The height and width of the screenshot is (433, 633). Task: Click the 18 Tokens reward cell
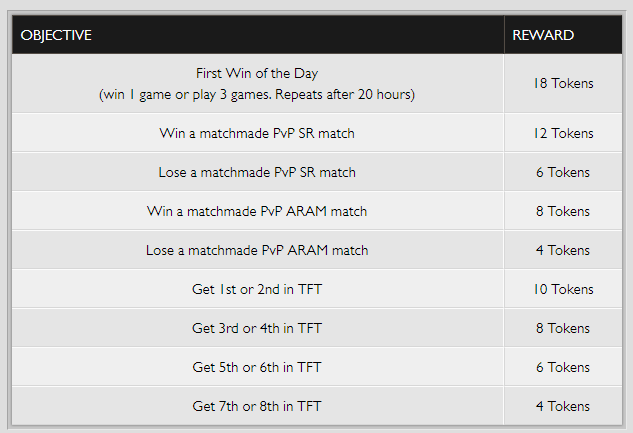563,83
